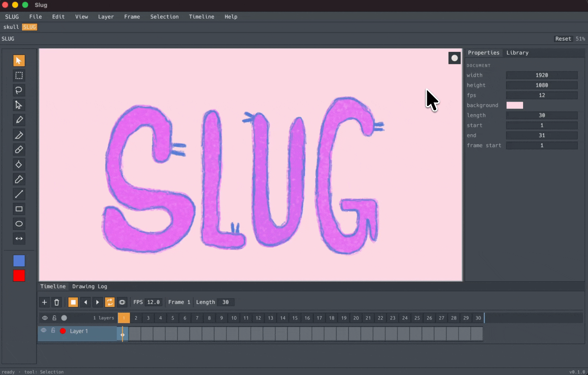Open the pink background color swatch
The height and width of the screenshot is (375, 588).
pyautogui.click(x=515, y=105)
